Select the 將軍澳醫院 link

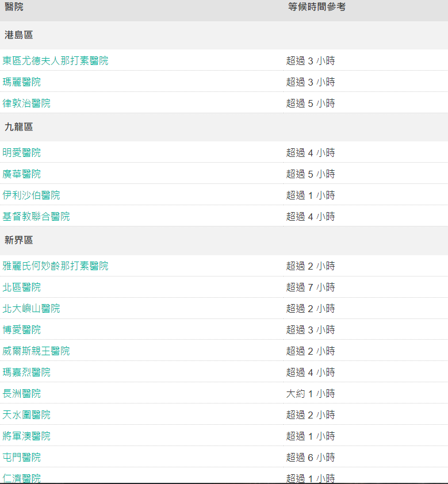tap(26, 436)
